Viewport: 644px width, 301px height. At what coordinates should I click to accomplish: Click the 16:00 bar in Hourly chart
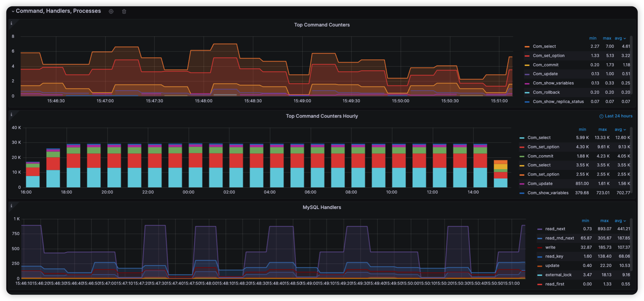(33, 174)
